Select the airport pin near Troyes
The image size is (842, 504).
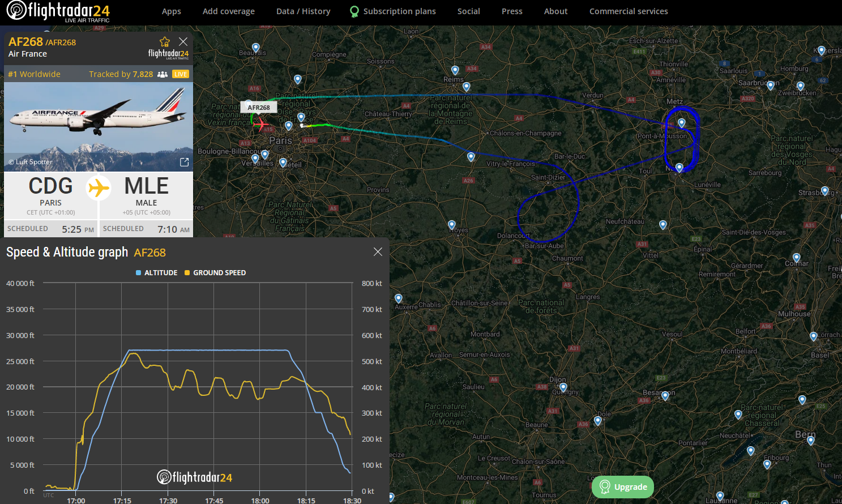coord(452,225)
